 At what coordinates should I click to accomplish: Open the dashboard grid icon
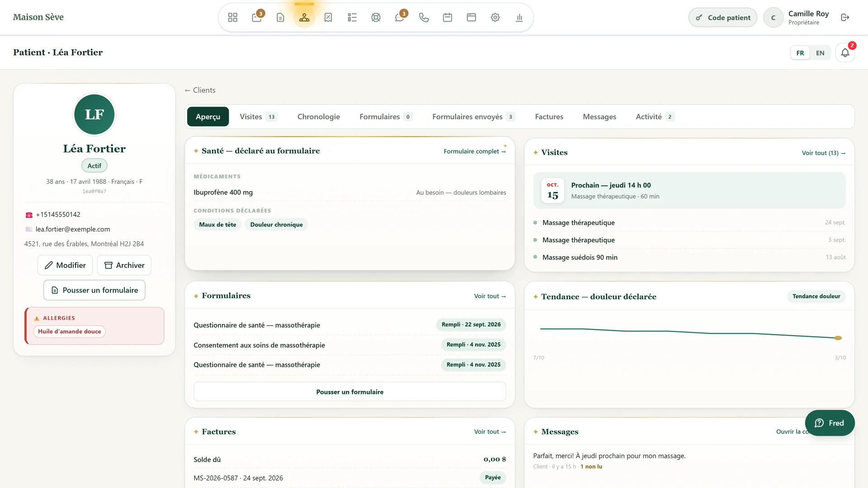(233, 18)
